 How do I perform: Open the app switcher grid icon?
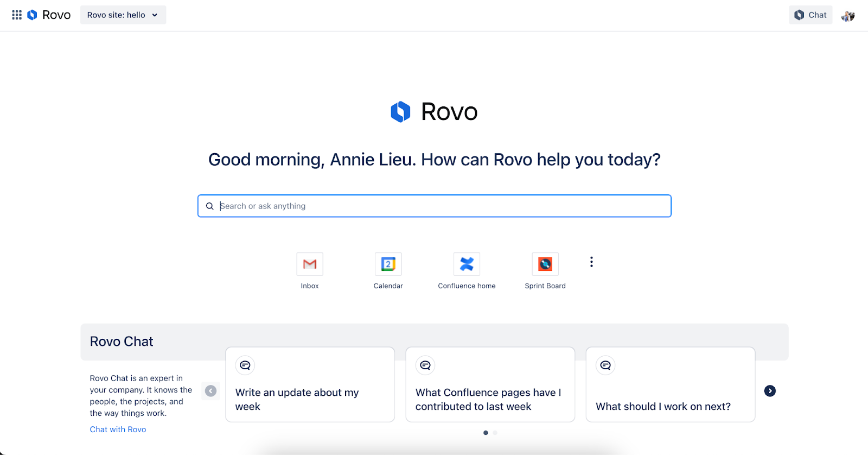tap(17, 15)
